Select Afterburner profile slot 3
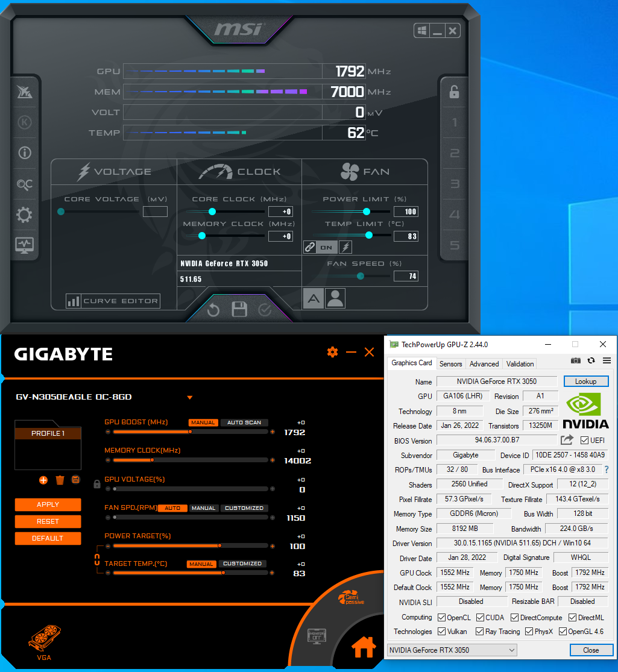This screenshot has height=672, width=618. point(454,184)
